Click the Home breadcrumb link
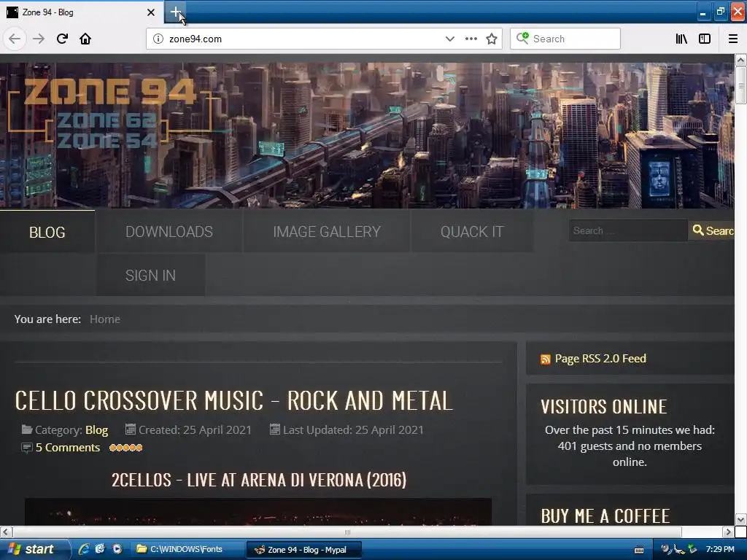This screenshot has height=560, width=747. click(x=105, y=319)
